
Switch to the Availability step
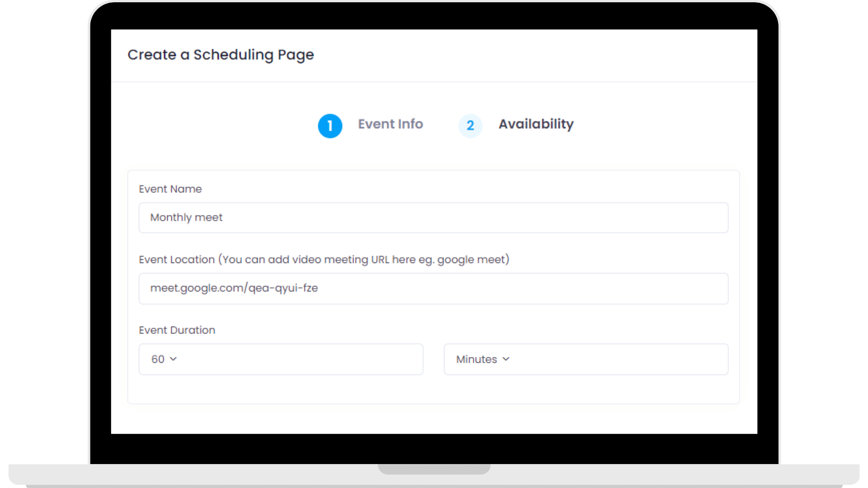tap(536, 124)
